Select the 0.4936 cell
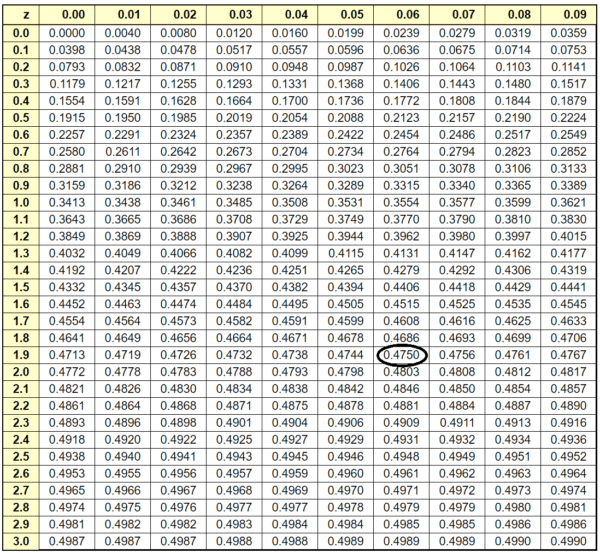This screenshot has height=553, width=600. [569, 440]
